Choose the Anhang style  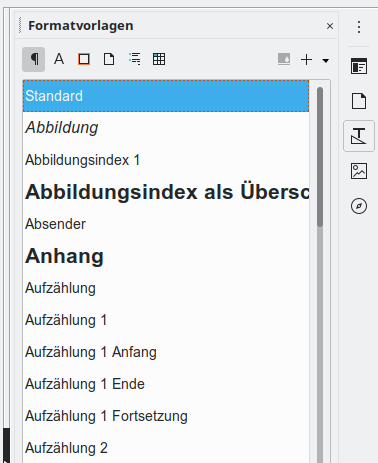tap(166, 256)
